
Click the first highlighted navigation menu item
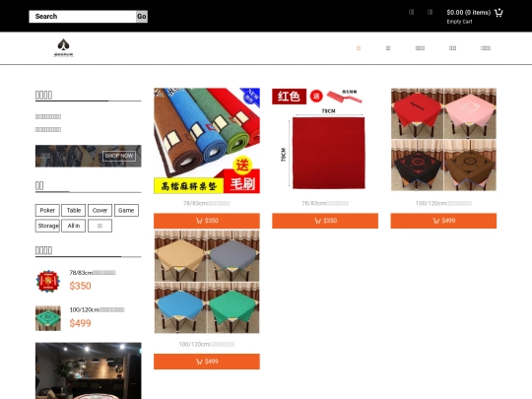359,48
